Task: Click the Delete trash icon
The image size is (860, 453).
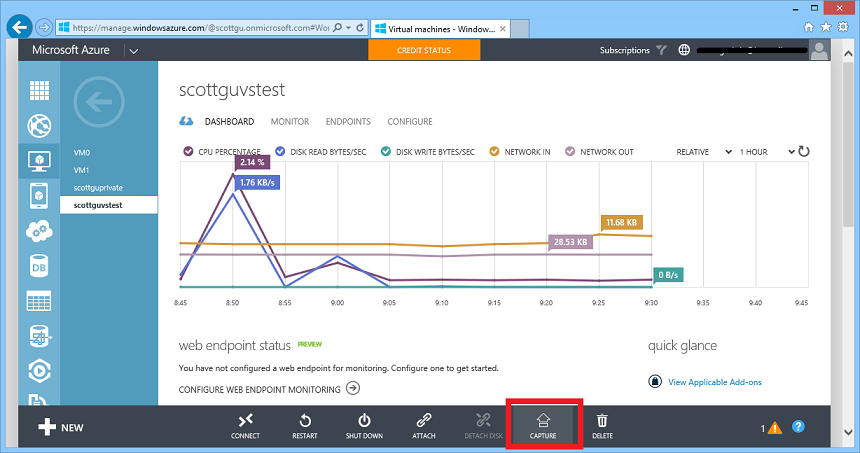Action: (602, 421)
